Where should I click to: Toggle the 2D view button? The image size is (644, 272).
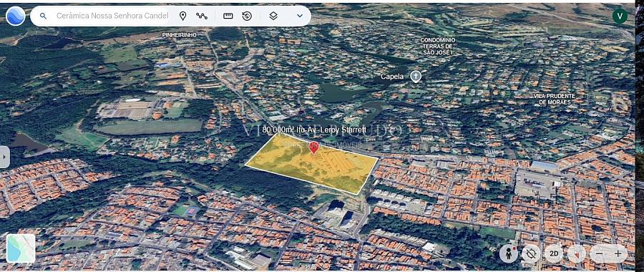(x=554, y=253)
